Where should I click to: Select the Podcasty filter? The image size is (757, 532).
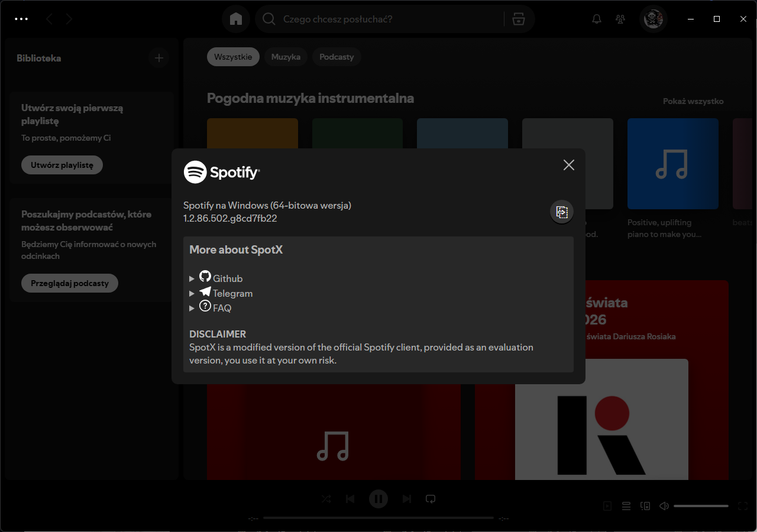[x=337, y=57]
